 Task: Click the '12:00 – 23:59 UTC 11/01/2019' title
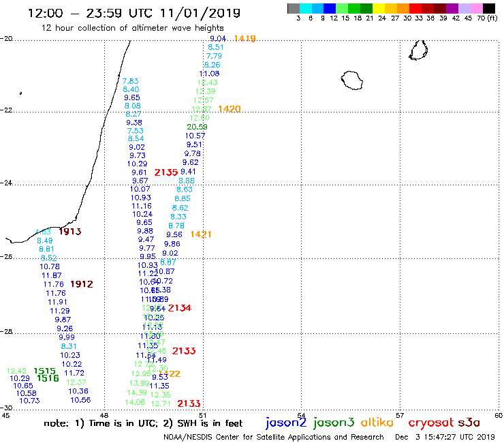click(x=133, y=13)
